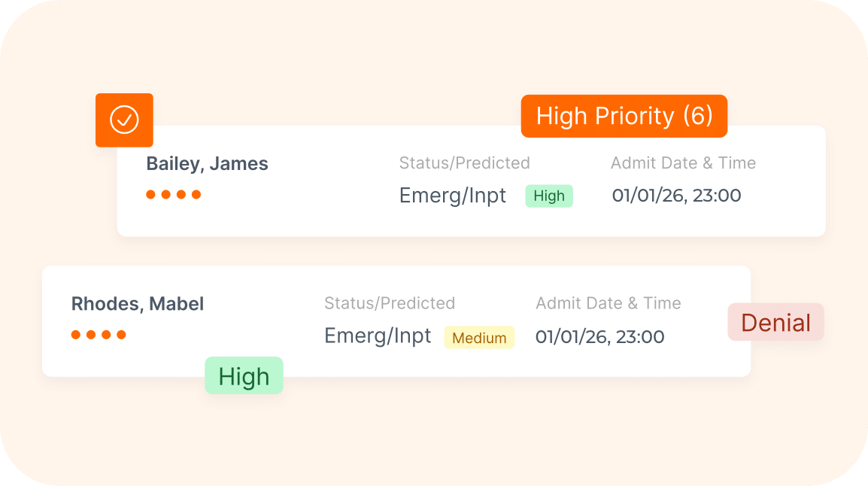Viewport: 868px width, 486px height.
Task: Click Status/Predicted label in Bailey row
Action: click(x=464, y=163)
